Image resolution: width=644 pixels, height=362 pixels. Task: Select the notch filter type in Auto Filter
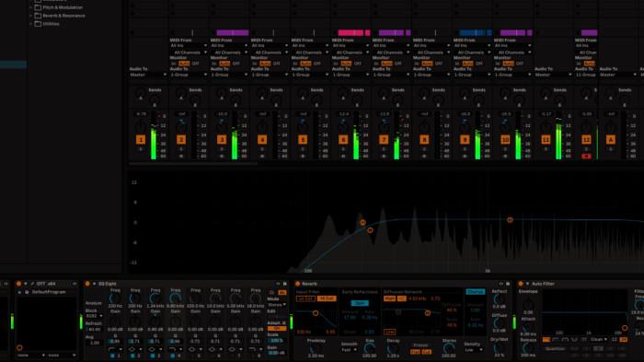click(574, 340)
